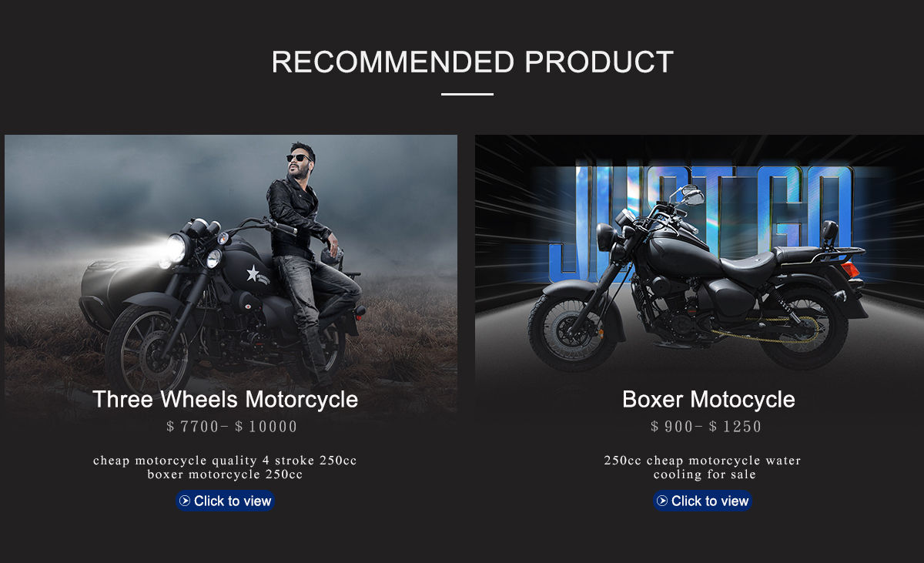Click the white underline below the heading
Screen dimensions: 924x563
467,95
